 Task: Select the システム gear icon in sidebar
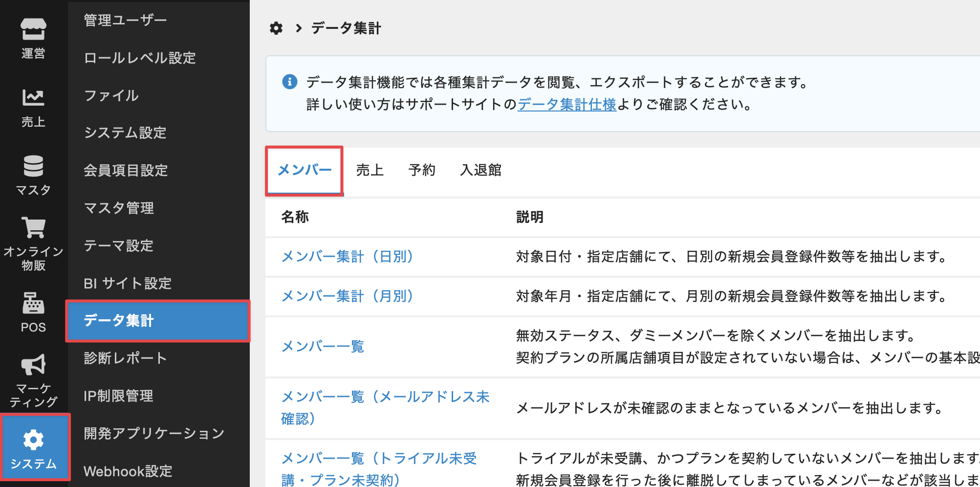pos(33,440)
